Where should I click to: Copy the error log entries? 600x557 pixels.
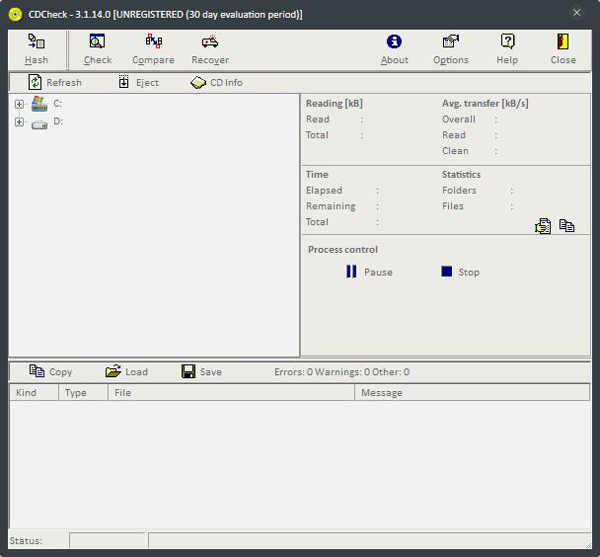[51, 371]
